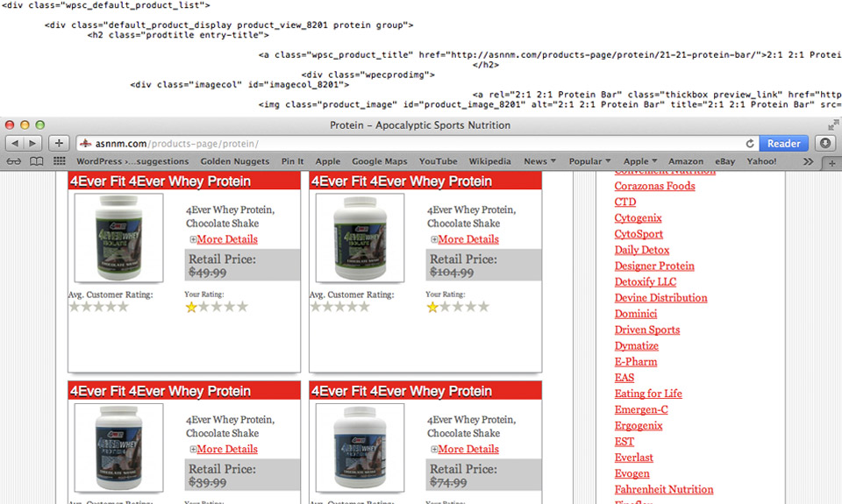Go back with Safari's back arrow
842x504 pixels.
(x=15, y=143)
